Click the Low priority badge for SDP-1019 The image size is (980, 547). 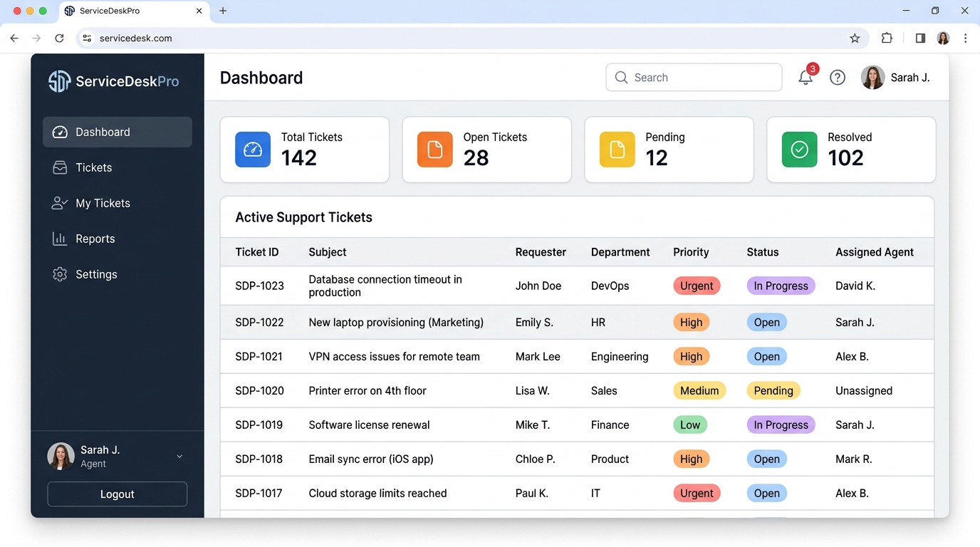point(690,424)
